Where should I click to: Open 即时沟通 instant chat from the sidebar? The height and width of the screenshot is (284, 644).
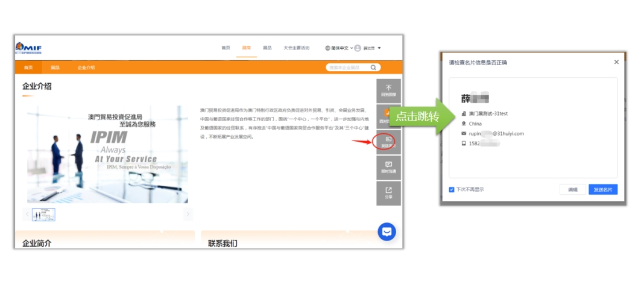tap(388, 168)
